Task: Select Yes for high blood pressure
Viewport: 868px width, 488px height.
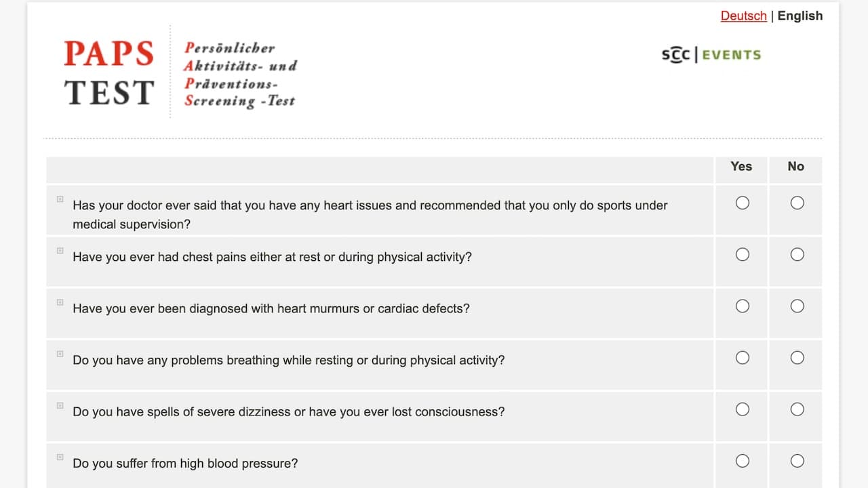Action: click(743, 461)
